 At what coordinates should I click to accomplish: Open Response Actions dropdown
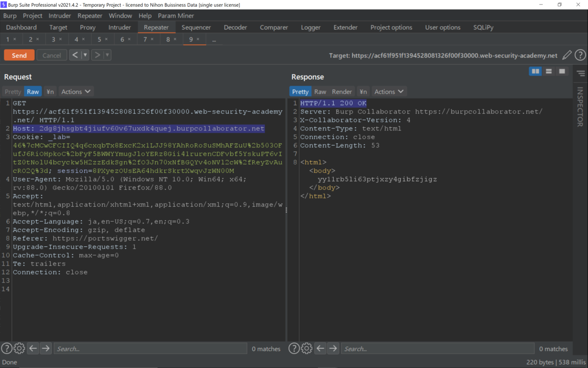(x=389, y=92)
